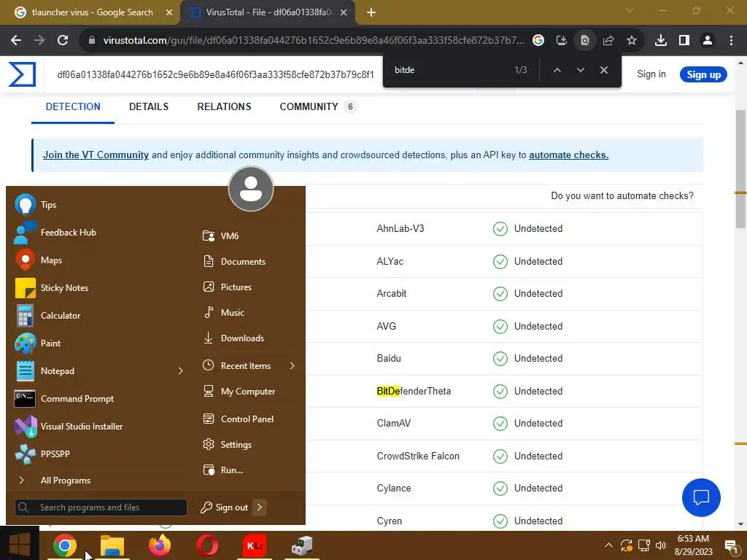The height and width of the screenshot is (560, 747).
Task: Go back in browser history
Action: (16, 41)
